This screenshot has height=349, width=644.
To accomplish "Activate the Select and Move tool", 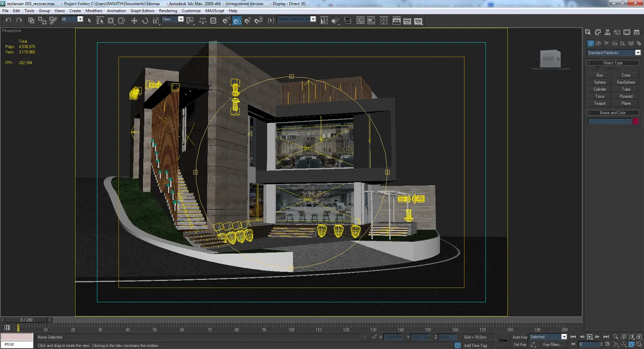I will (134, 20).
